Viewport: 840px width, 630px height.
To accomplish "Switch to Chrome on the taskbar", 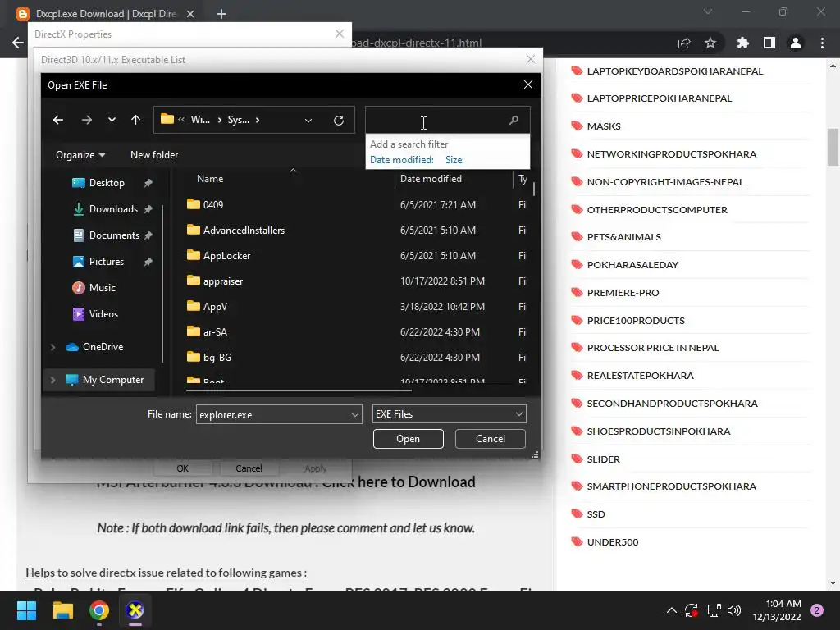I will [x=99, y=610].
